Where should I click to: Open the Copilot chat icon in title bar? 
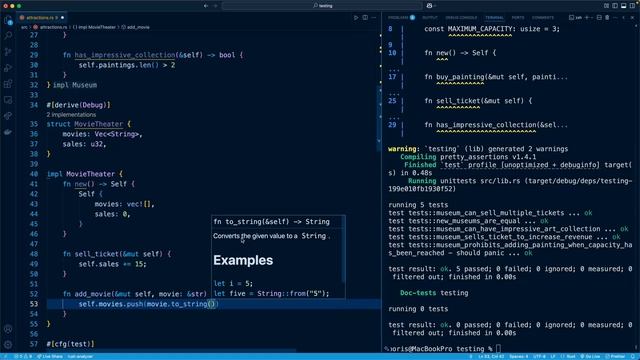coord(429,6)
